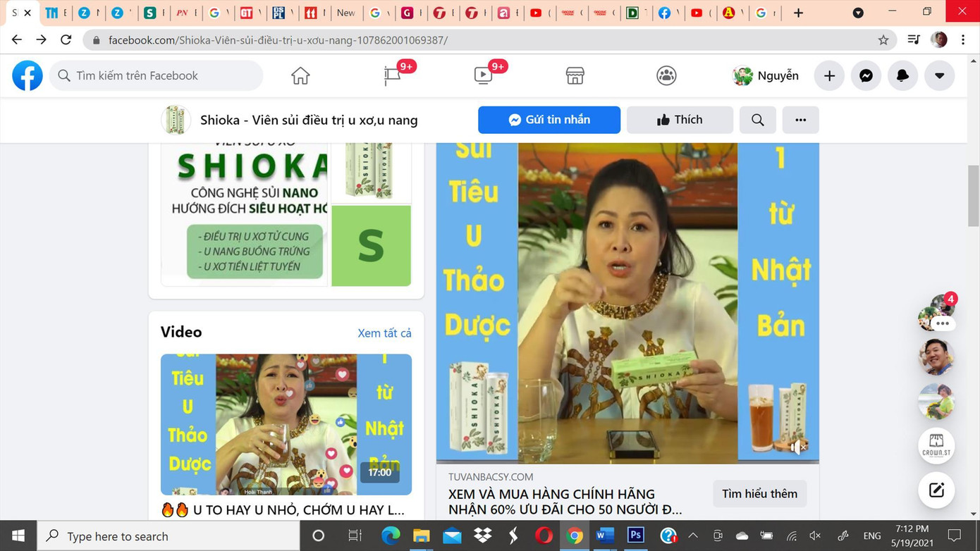Open the page three-dots more menu
The image size is (980, 551).
click(x=800, y=120)
